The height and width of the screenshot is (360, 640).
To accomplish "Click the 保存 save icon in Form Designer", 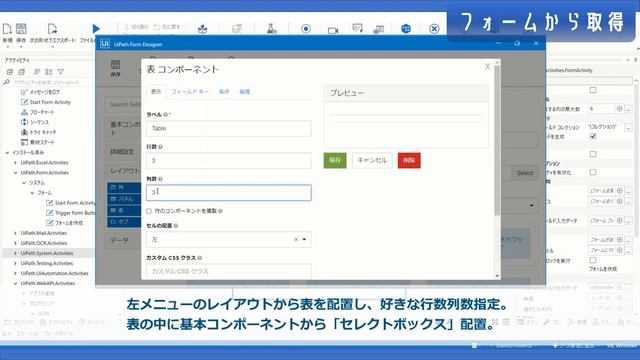I will click(116, 68).
